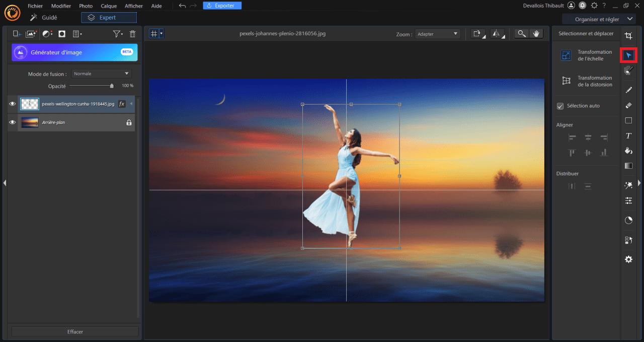Hide the Arrière-plan layer
644x342 pixels.
[13, 122]
